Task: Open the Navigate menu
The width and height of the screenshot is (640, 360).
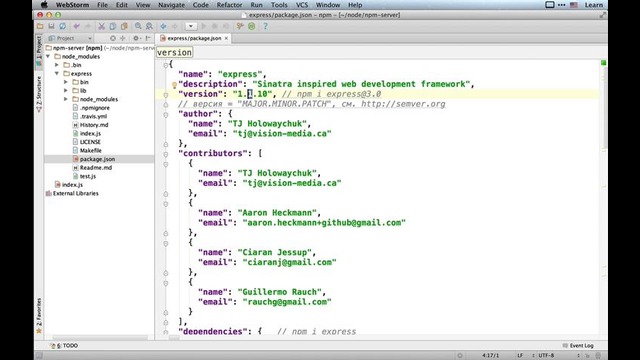Action: click(171, 5)
